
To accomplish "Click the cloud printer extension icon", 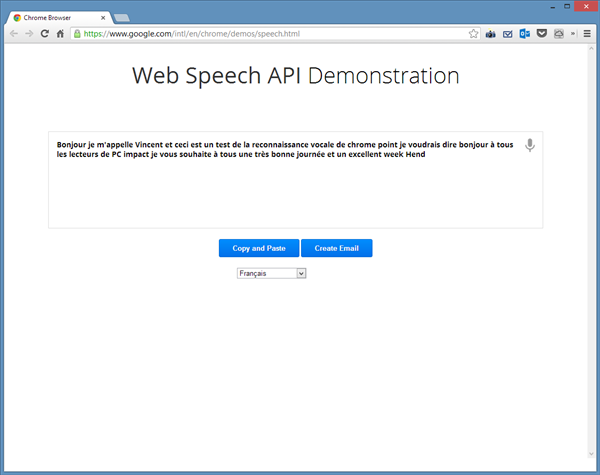I will 559,34.
